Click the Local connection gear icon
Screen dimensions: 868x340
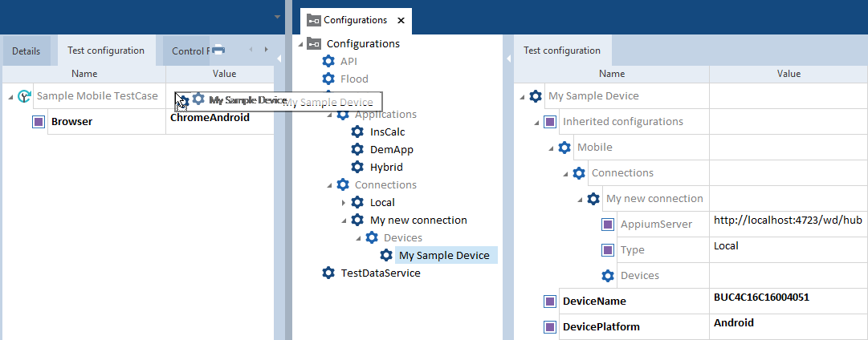(x=357, y=203)
